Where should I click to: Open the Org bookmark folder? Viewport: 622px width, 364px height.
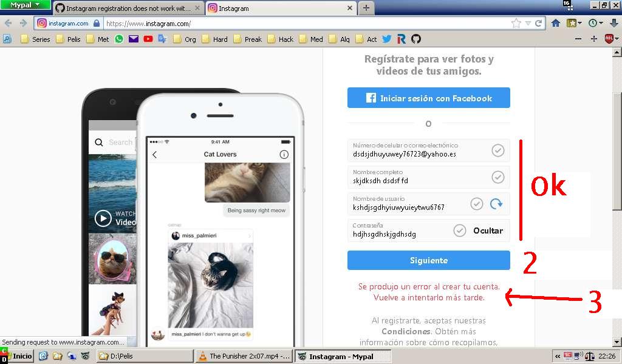(x=185, y=39)
